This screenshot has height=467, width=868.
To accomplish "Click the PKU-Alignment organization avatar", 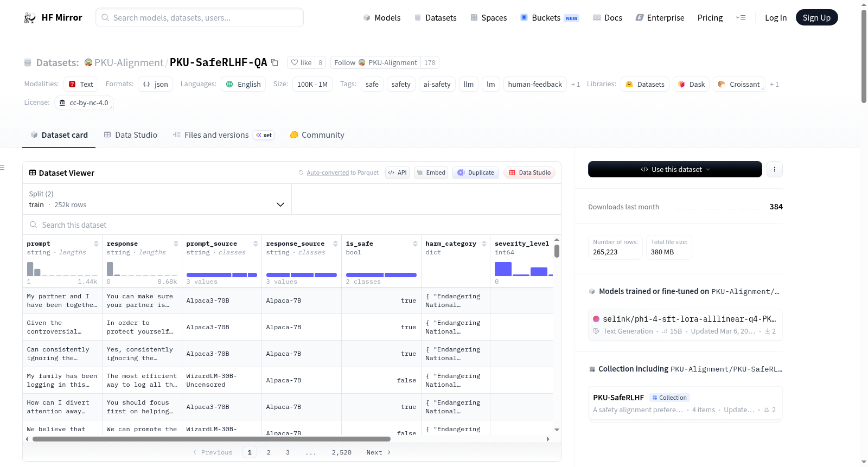I will point(88,62).
